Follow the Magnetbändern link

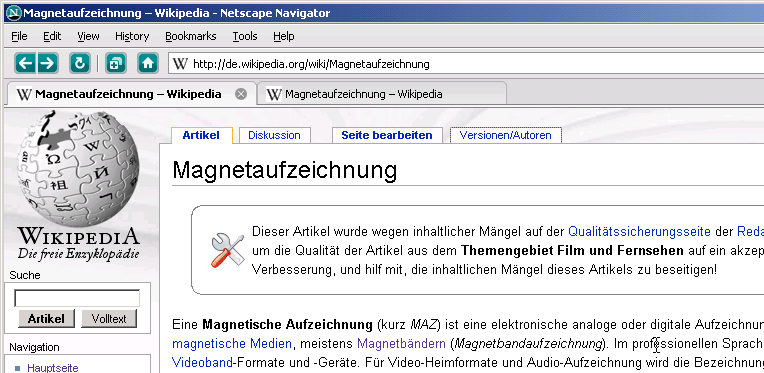[x=401, y=344]
